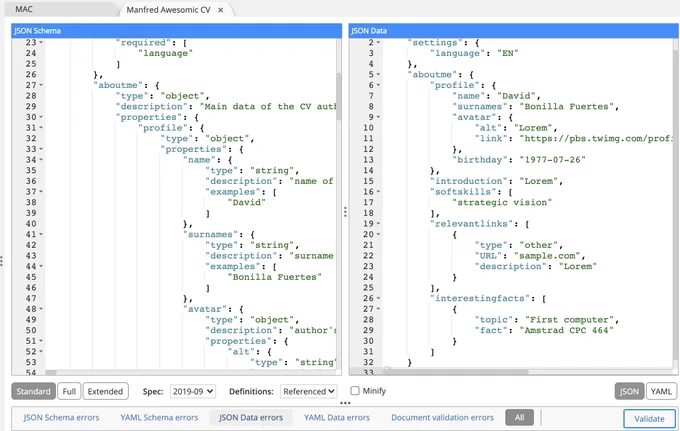This screenshot has height=431, width=680.
Task: Collapse data line 2 "settings" fold arrow
Action: click(379, 42)
